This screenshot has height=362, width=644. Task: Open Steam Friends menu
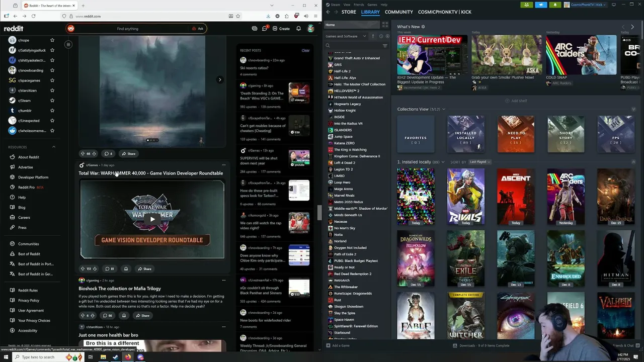pos(359,5)
